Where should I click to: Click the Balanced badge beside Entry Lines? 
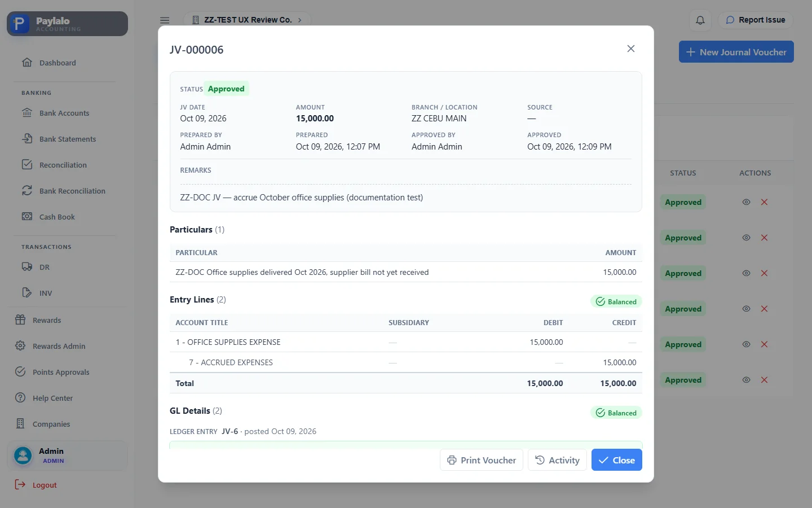[x=616, y=302]
